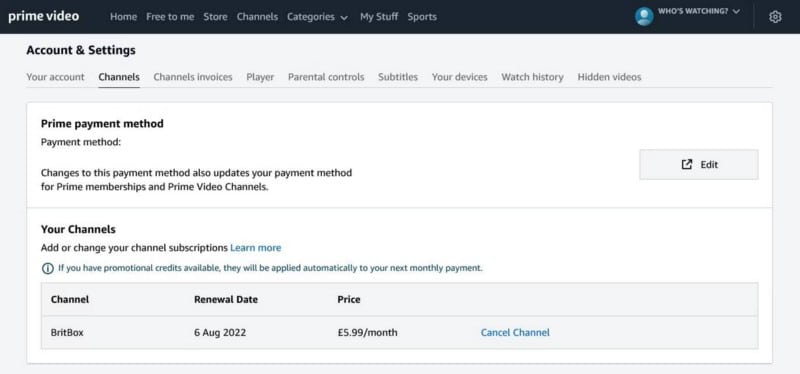Open the Sports navigation item

[x=422, y=17]
